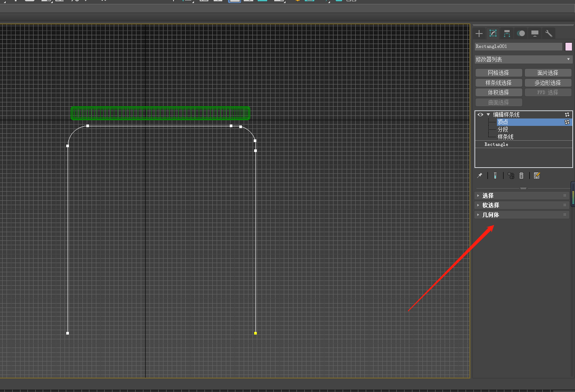This screenshot has height=392, width=575.
Task: Toggle the Pin Stack icon
Action: click(x=480, y=176)
